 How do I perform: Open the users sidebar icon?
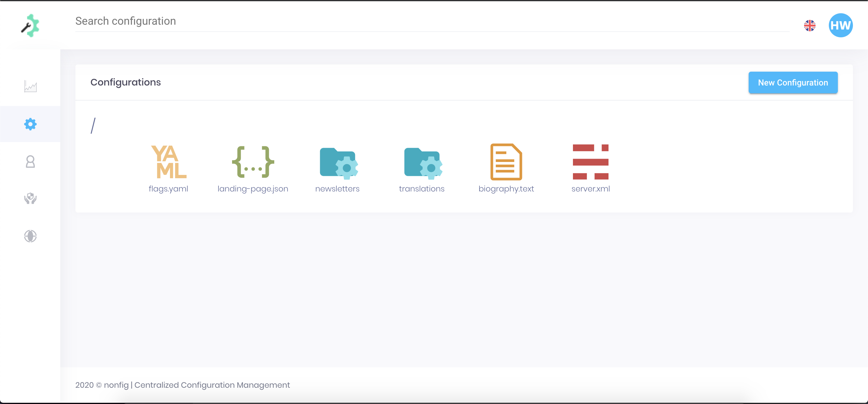[x=30, y=162]
